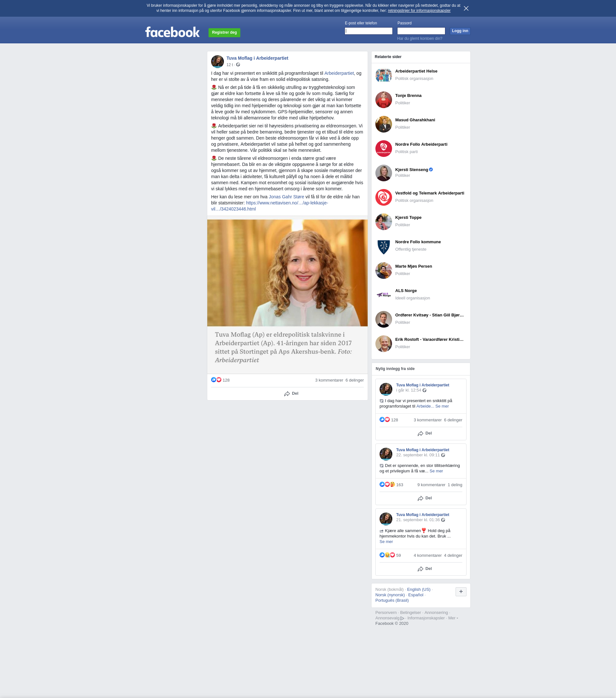Click the Registrer deg button
Image resolution: width=616 pixels, height=698 pixels.
[224, 32]
